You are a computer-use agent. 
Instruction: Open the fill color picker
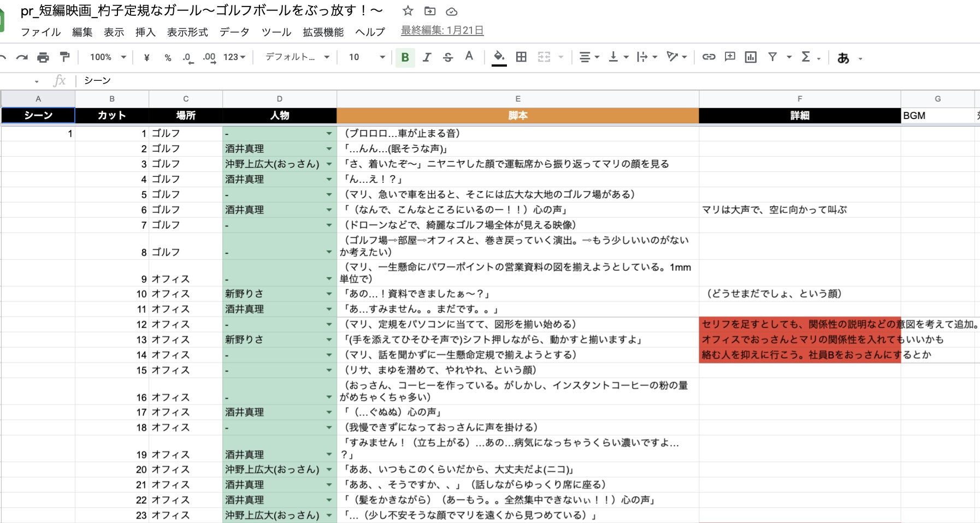pyautogui.click(x=499, y=57)
